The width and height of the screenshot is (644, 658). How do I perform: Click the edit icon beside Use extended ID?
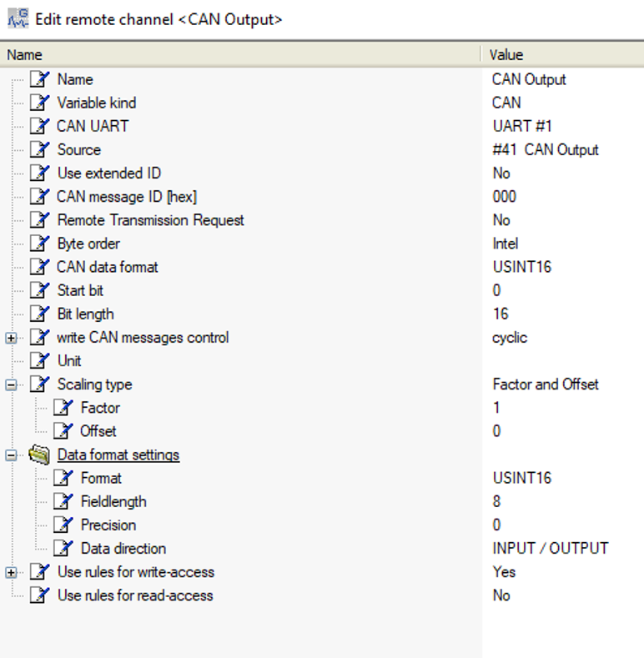pyautogui.click(x=40, y=173)
